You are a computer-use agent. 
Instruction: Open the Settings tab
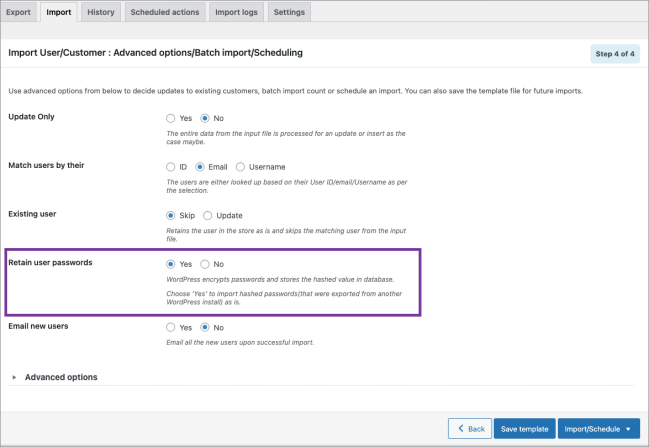[289, 12]
